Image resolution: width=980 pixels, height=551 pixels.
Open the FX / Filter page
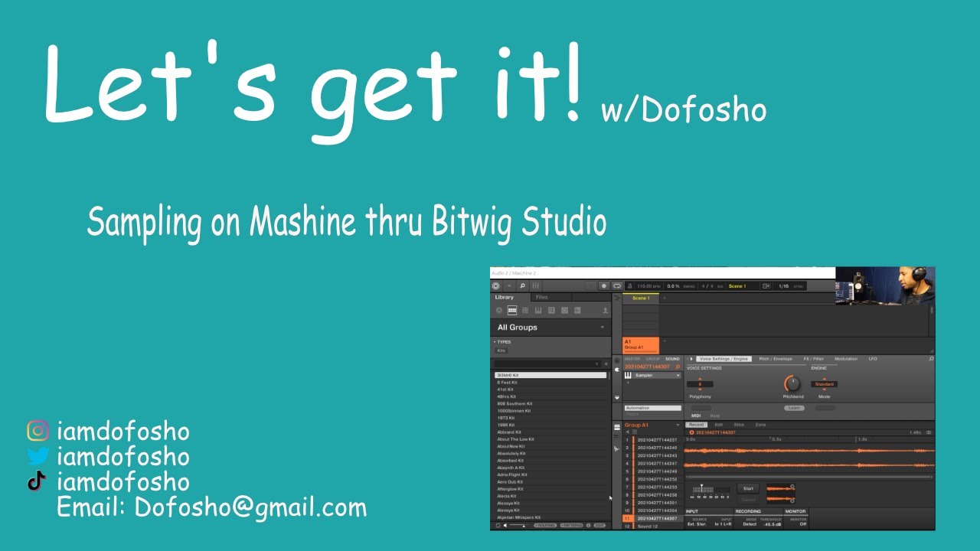click(x=813, y=359)
